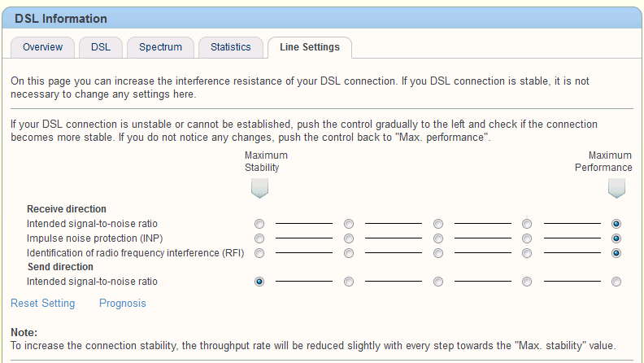
Task: Select middle option for send signal-to-noise ratio
Action: tap(438, 282)
